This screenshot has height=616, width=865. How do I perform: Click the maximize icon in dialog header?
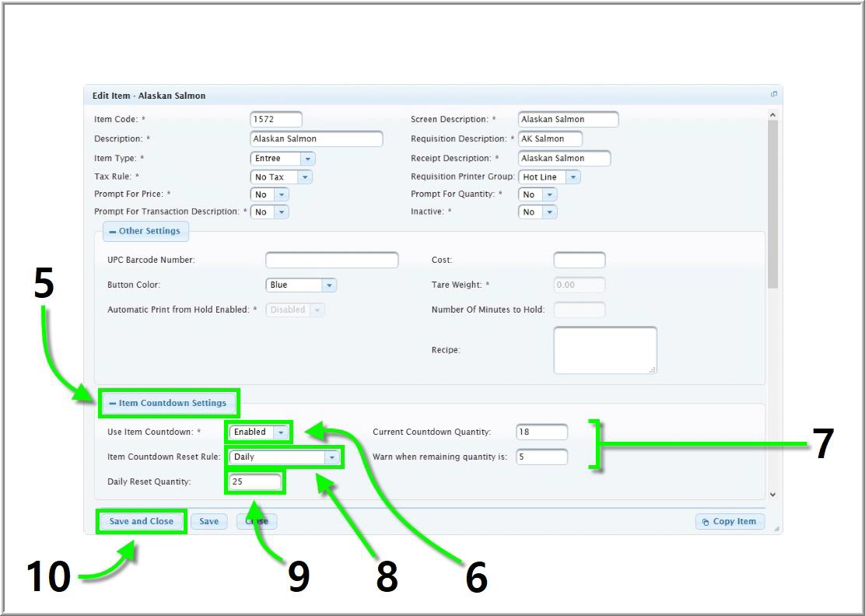click(x=773, y=94)
